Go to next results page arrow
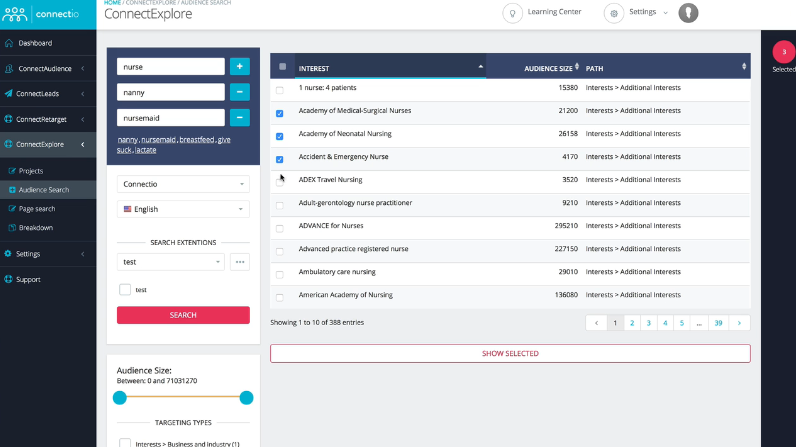The image size is (796, 448). coord(739,323)
